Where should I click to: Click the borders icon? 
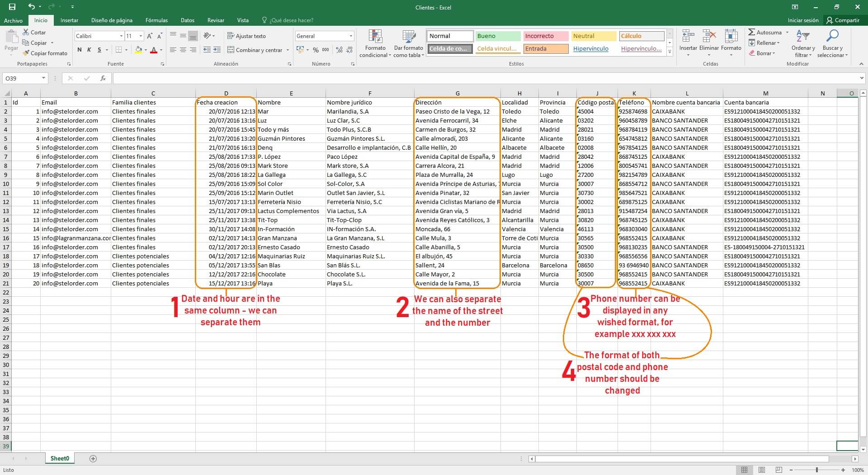118,50
